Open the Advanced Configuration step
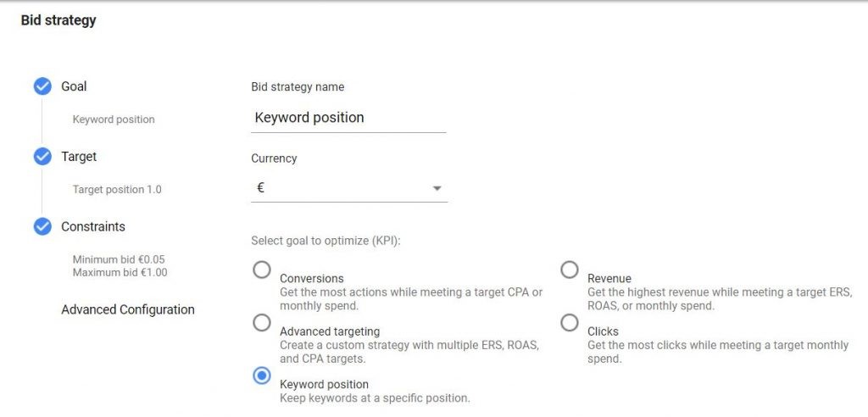 (x=128, y=310)
